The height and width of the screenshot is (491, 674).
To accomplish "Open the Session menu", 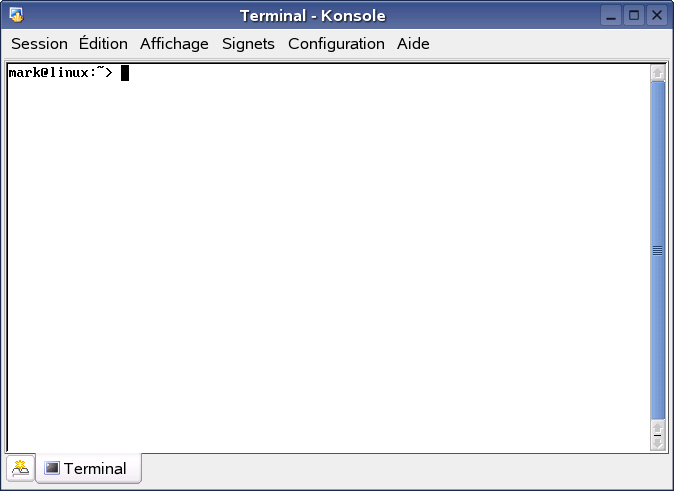I will tap(39, 44).
